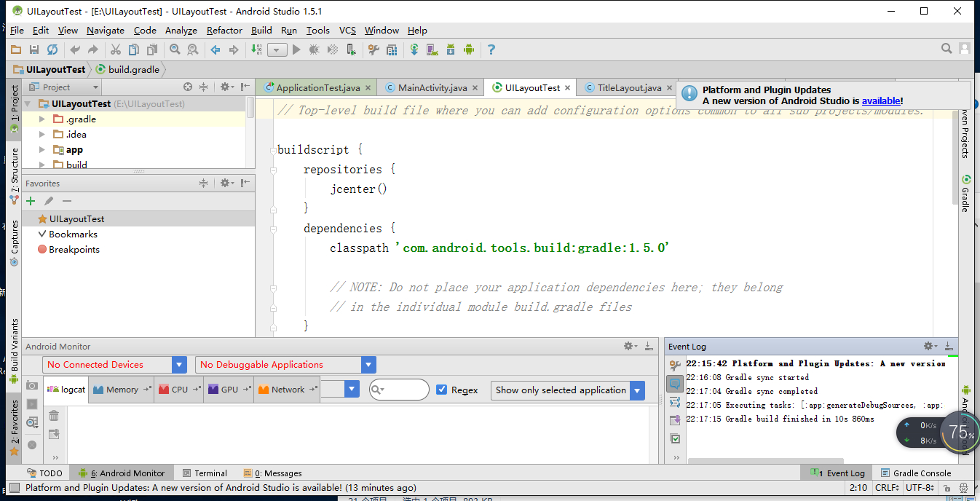Uncheck the Regex checkbox
The height and width of the screenshot is (501, 980).
(x=441, y=390)
